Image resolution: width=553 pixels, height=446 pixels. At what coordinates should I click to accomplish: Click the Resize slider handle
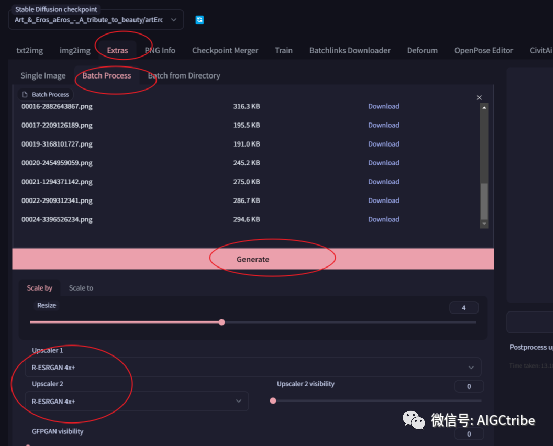pos(222,322)
